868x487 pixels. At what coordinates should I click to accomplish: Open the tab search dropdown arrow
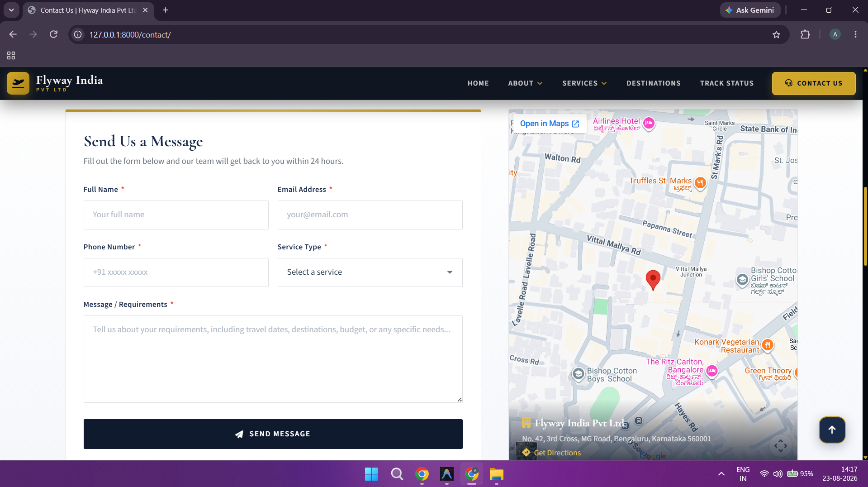coord(11,10)
